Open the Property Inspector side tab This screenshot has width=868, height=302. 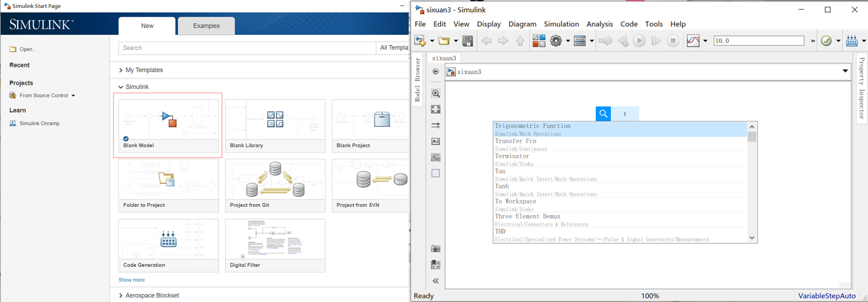[862, 87]
